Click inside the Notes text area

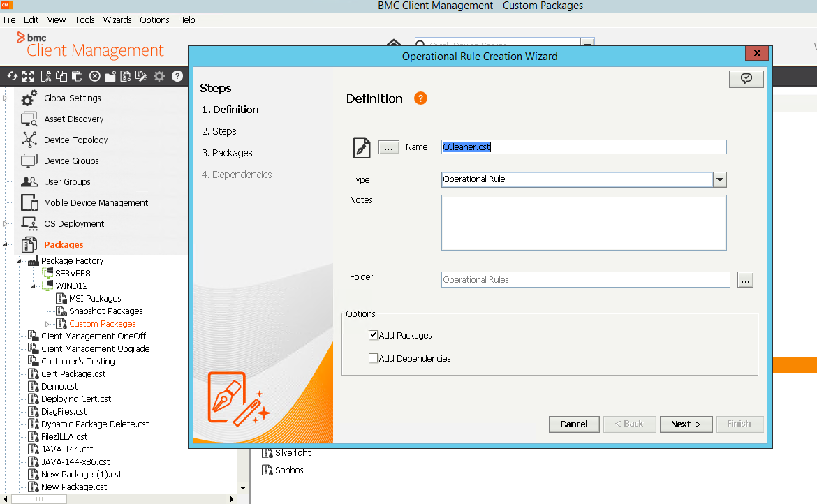click(584, 222)
